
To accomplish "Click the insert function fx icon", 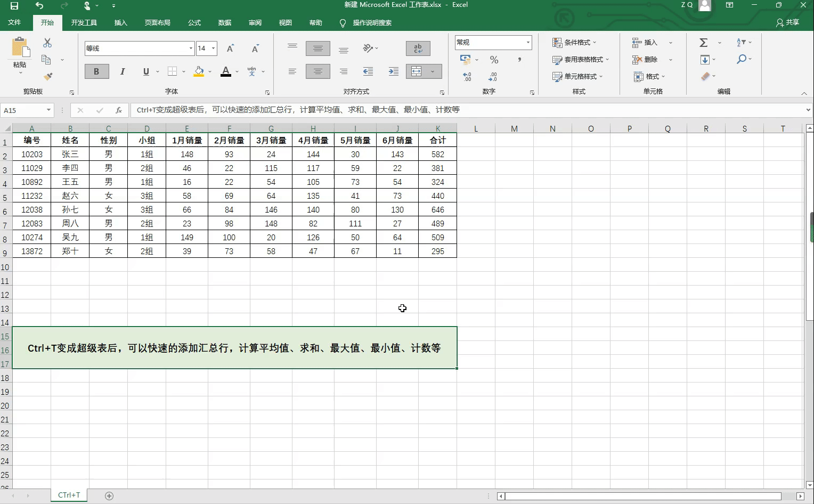I will (x=119, y=110).
